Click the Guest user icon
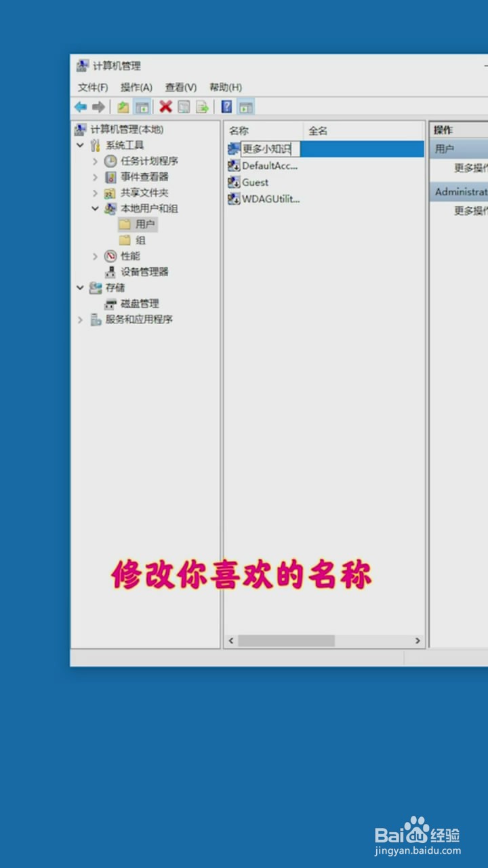Viewport: 488px width, 868px height. 234,182
